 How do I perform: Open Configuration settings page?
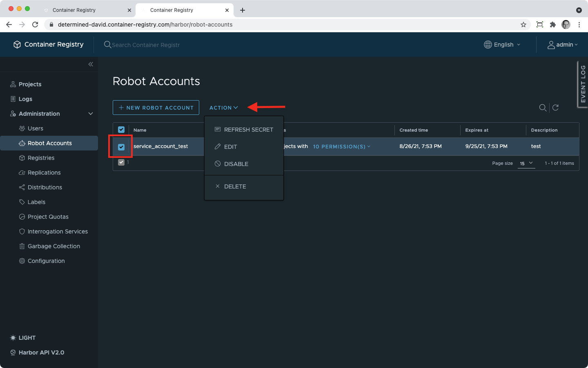(x=46, y=261)
